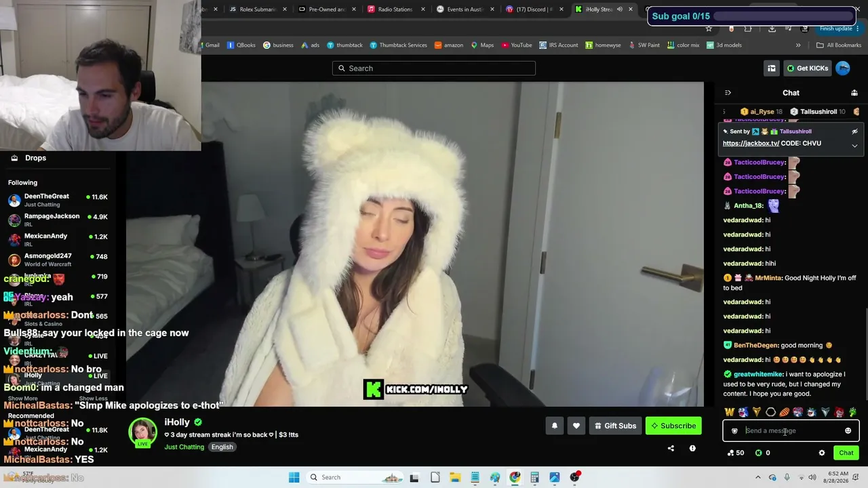Open the color mix bookmark
This screenshot has width=868, height=488.
pos(683,45)
